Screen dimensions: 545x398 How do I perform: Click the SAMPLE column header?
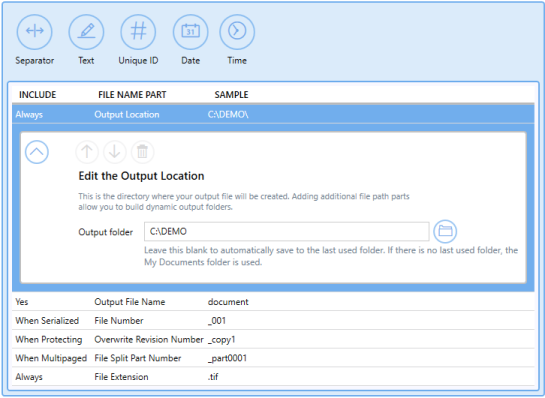tap(231, 95)
